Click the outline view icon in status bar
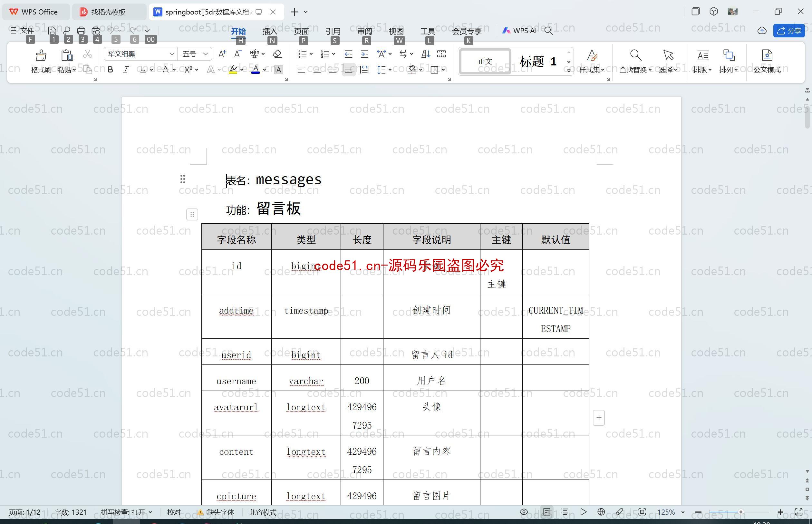Screen dimensions: 812x524 (x=565, y=512)
